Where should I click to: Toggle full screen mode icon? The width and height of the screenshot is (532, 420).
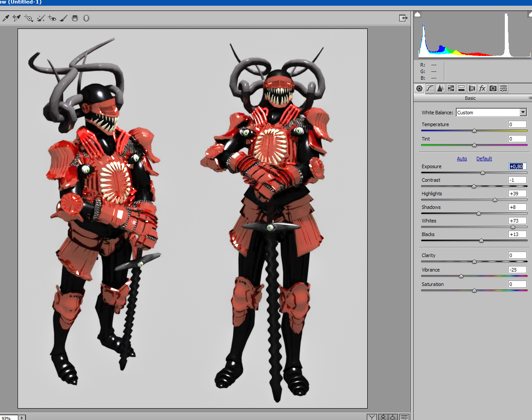403,18
